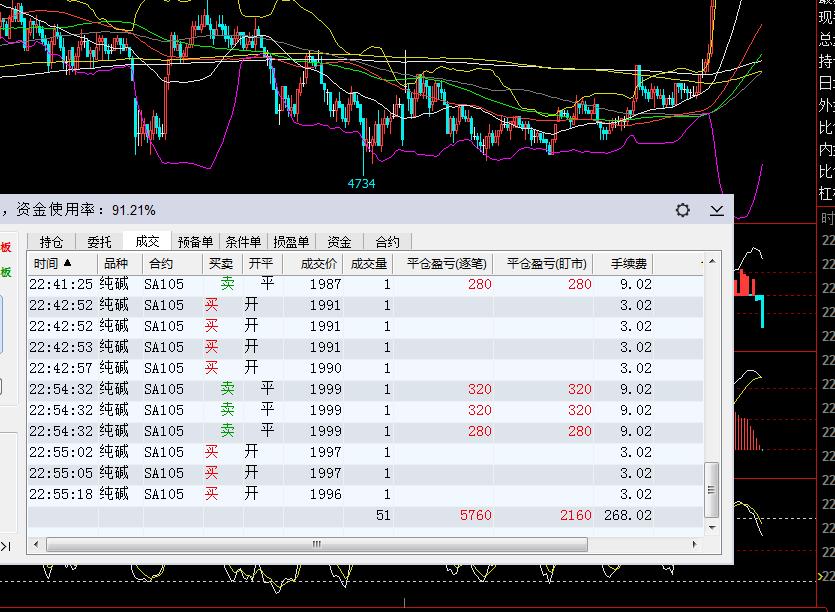
Task: Select the trade row at 22:42:53
Action: (x=366, y=347)
